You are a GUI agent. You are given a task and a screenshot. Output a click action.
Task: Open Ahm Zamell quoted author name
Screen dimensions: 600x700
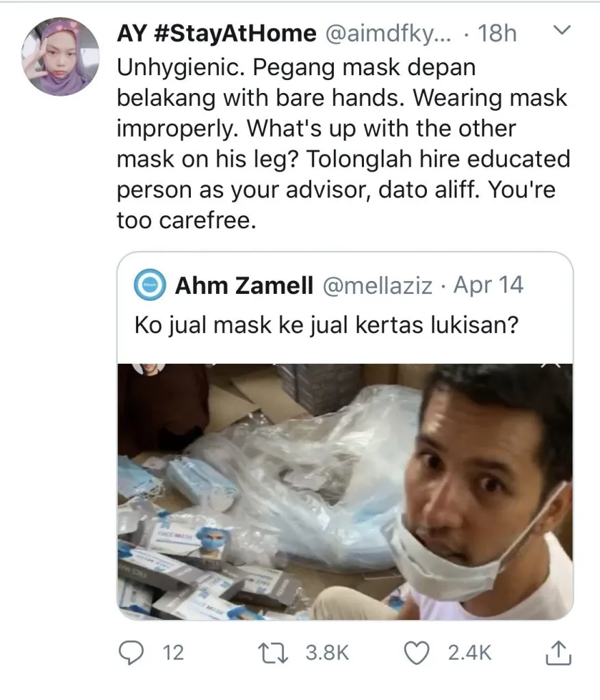pyautogui.click(x=244, y=285)
